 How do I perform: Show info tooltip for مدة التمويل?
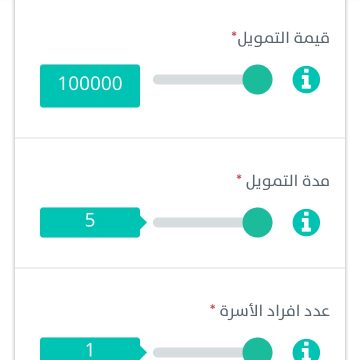tap(306, 223)
